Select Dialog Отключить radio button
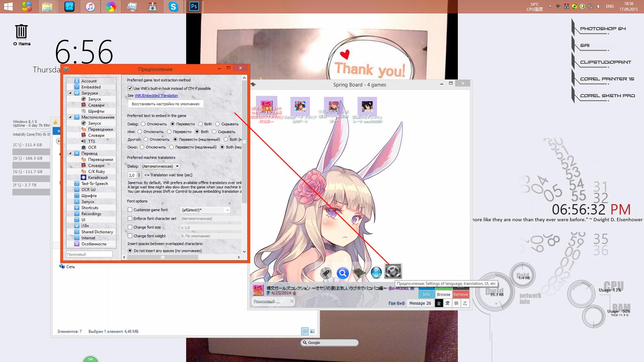The height and width of the screenshot is (362, 644). tap(143, 124)
